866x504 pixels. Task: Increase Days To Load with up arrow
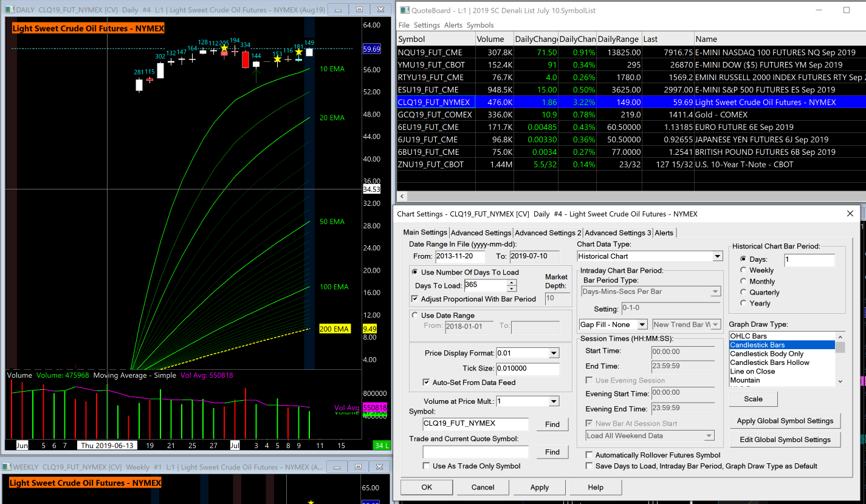512,282
